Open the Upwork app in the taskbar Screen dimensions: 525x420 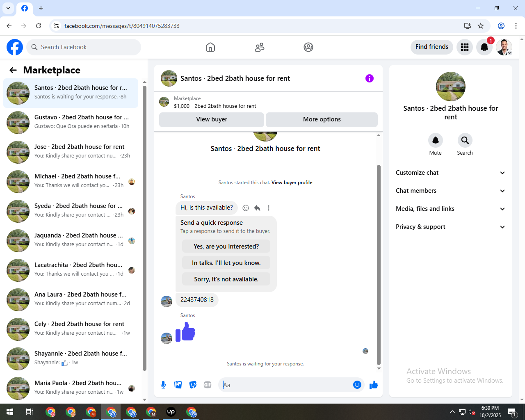click(x=171, y=412)
